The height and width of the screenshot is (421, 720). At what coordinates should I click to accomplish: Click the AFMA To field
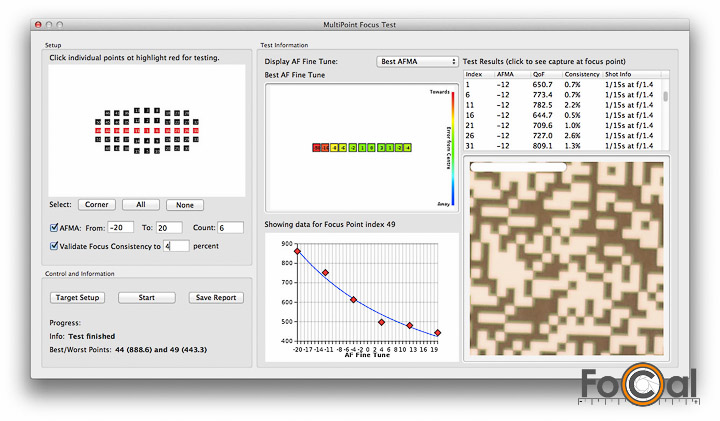point(169,228)
